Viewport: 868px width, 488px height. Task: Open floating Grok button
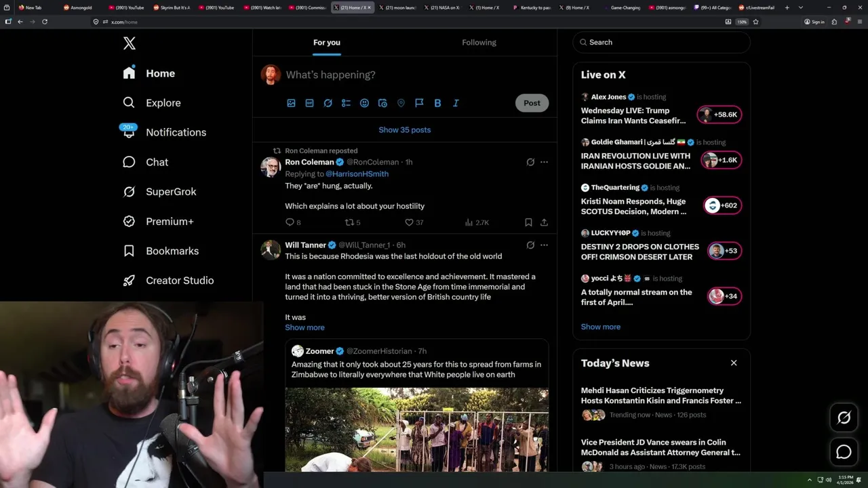[844, 418]
